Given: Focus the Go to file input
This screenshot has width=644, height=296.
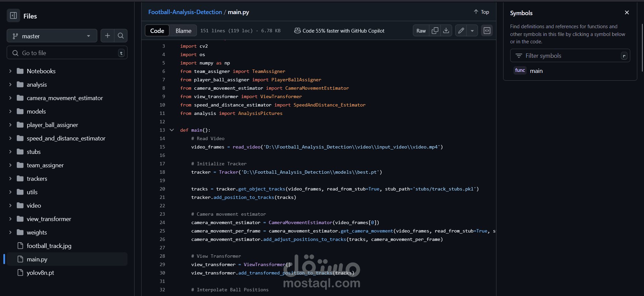Looking at the screenshot, I should click(67, 53).
